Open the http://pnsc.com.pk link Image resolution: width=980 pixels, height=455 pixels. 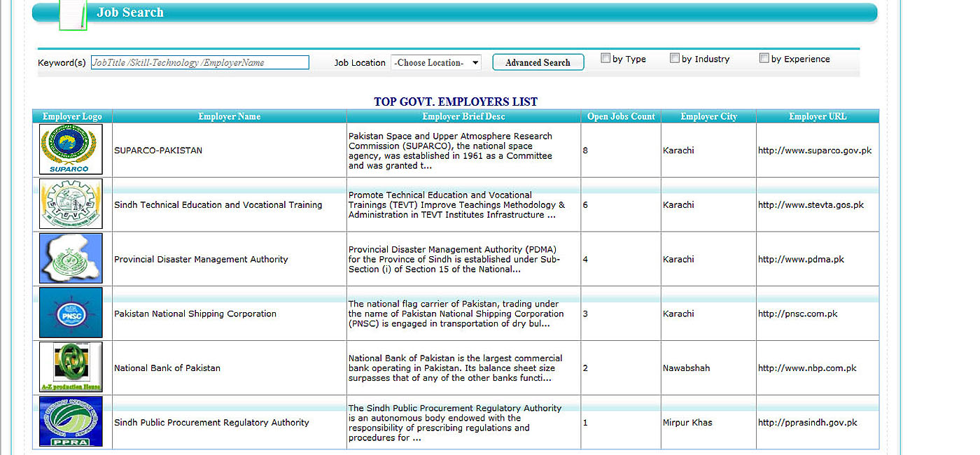(798, 314)
